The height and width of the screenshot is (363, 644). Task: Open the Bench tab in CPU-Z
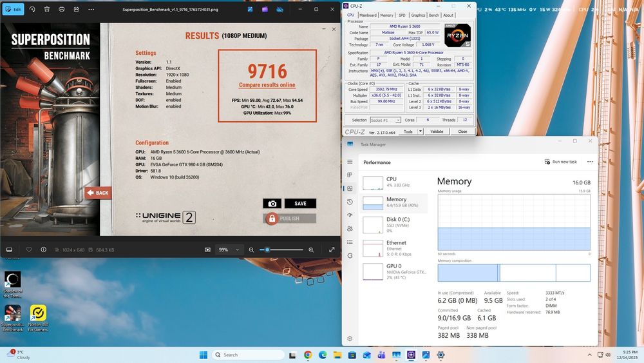pyautogui.click(x=434, y=15)
